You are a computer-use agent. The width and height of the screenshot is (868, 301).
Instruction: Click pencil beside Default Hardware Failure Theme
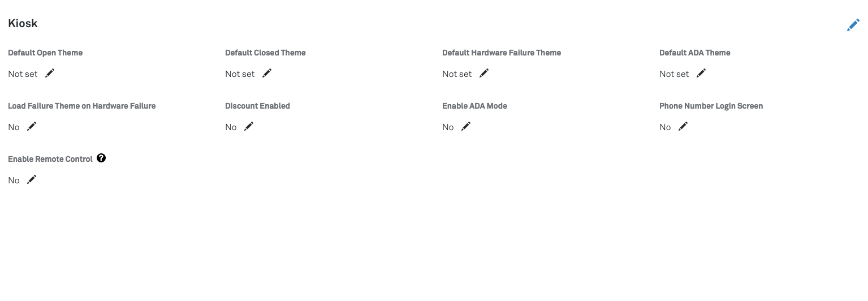click(484, 73)
